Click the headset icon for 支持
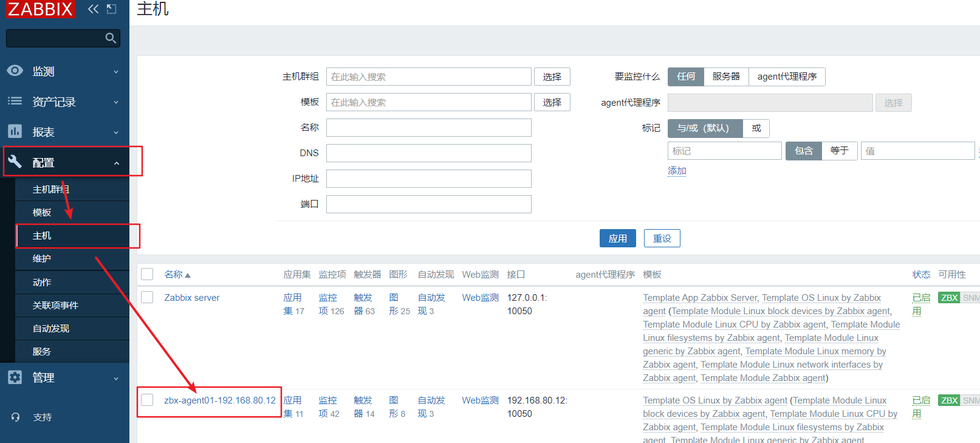 click(x=15, y=417)
